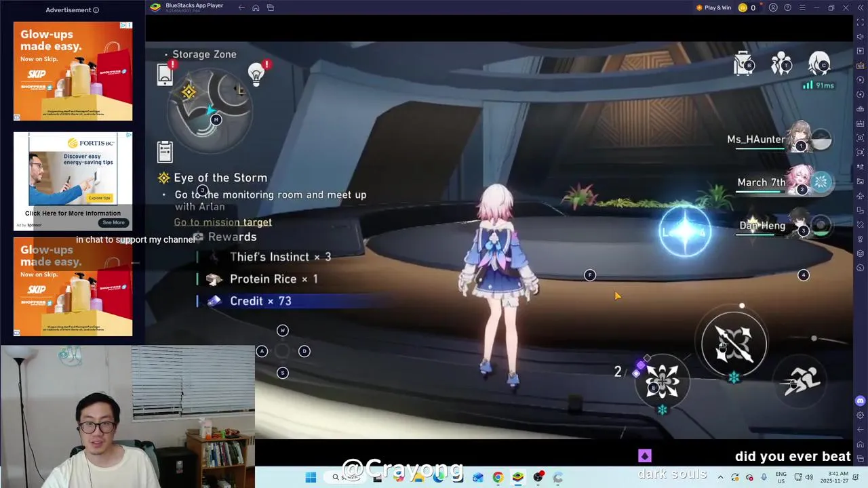Image resolution: width=868 pixels, height=488 pixels.
Task: Open Windows Start menu
Action: click(311, 477)
